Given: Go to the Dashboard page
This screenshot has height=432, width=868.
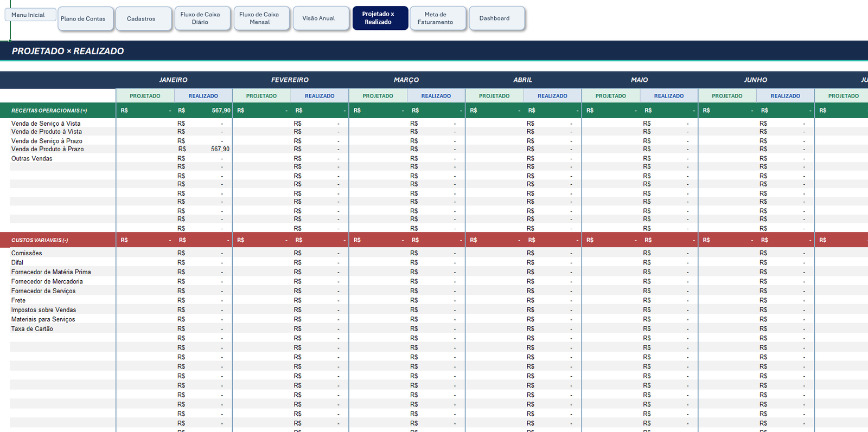Looking at the screenshot, I should pos(497,18).
